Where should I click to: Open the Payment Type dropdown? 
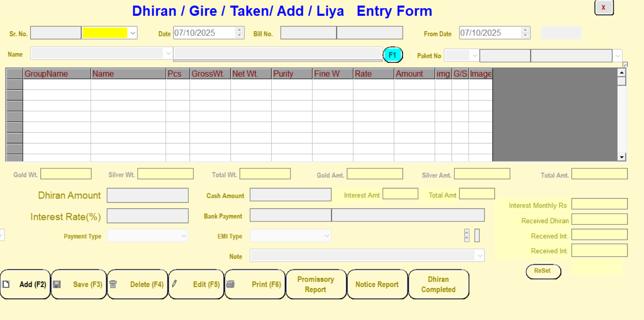(183, 236)
